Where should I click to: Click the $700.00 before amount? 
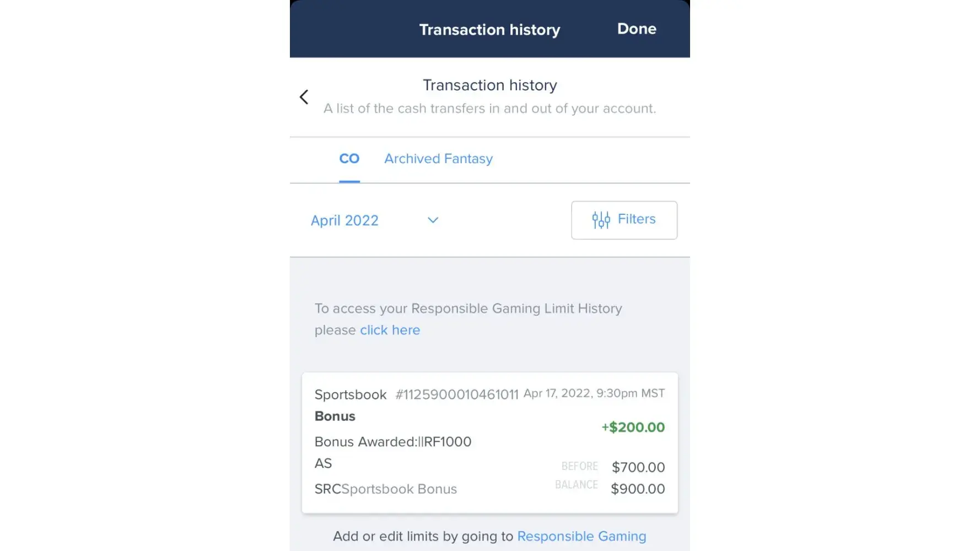[638, 467]
